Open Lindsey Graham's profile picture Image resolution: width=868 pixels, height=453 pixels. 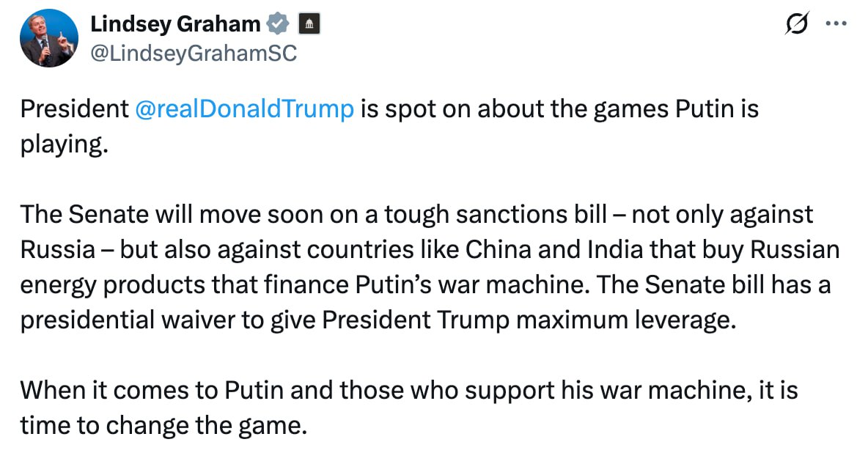49,38
